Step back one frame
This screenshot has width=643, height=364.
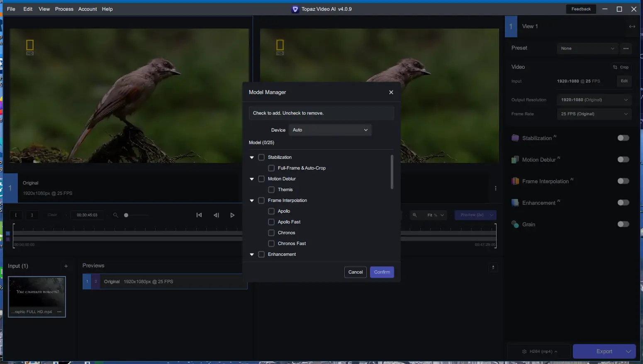click(216, 215)
